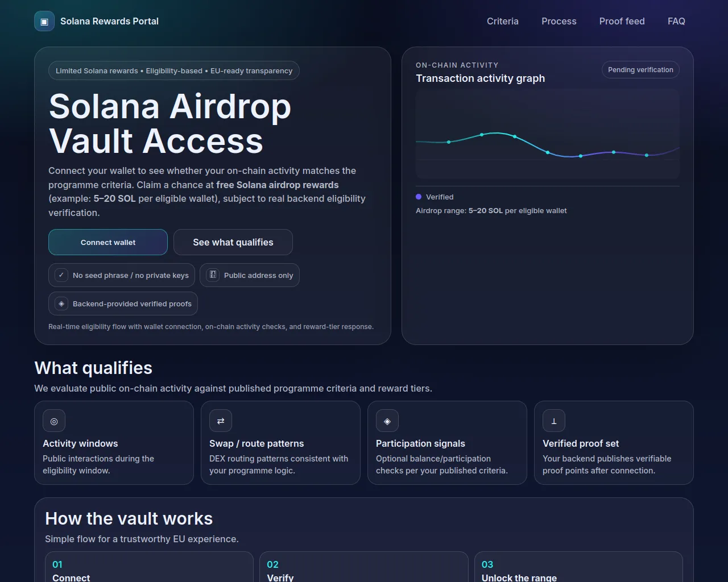Click the step 02 number label

273,564
